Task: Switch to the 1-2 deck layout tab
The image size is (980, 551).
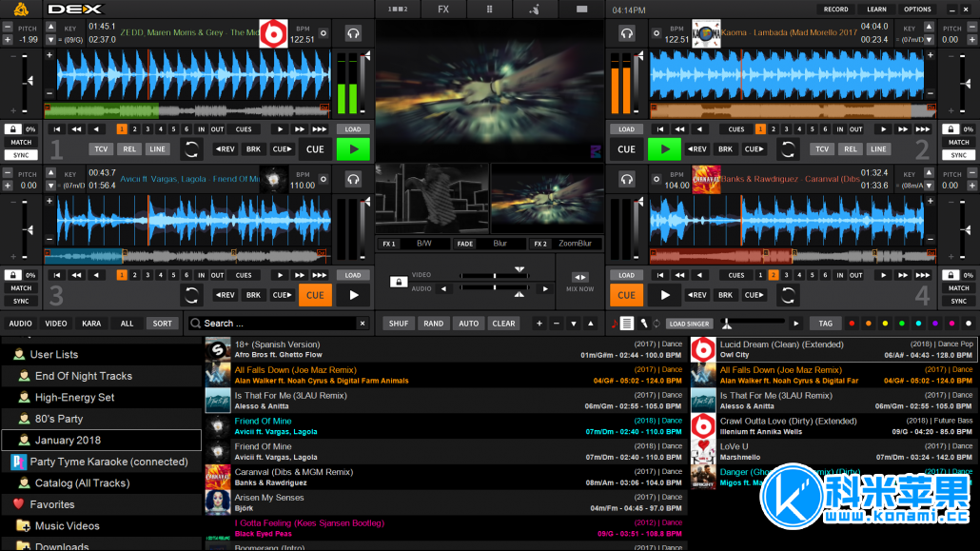Action: pos(398,10)
